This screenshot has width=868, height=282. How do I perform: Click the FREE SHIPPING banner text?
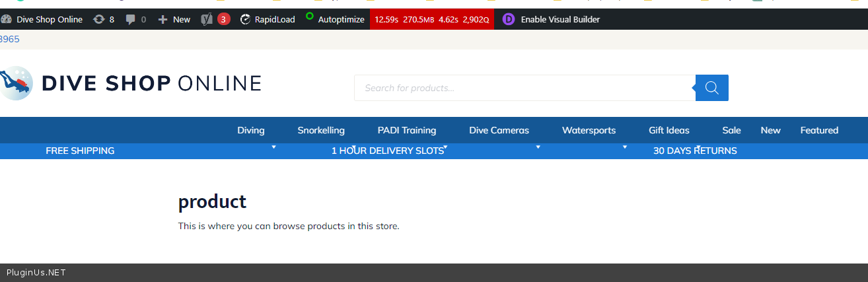pos(80,151)
